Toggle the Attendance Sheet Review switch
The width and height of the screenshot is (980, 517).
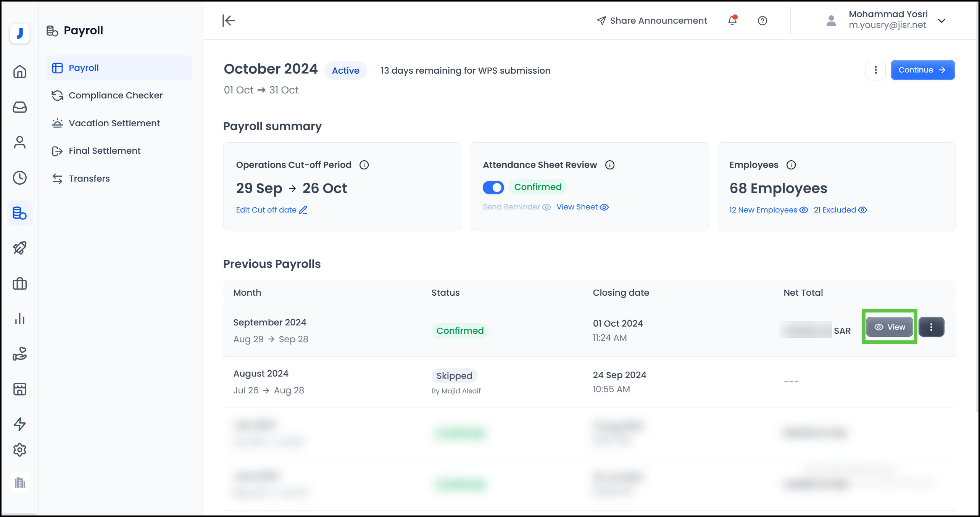(x=493, y=187)
